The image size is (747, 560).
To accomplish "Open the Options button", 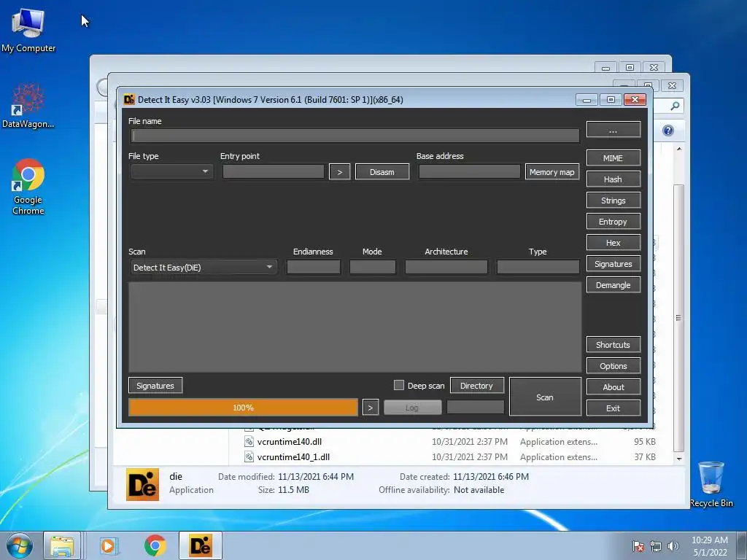I will point(613,366).
